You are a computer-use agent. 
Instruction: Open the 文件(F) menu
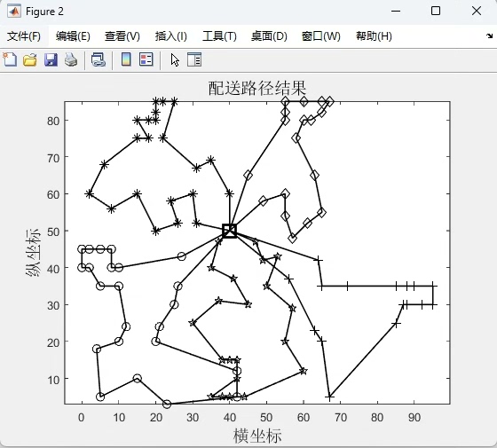[x=24, y=36]
